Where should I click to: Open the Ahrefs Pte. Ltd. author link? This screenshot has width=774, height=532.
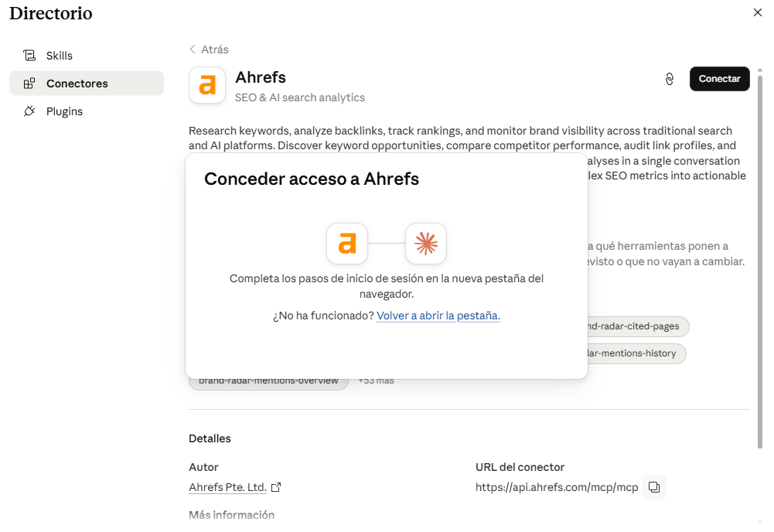[227, 487]
